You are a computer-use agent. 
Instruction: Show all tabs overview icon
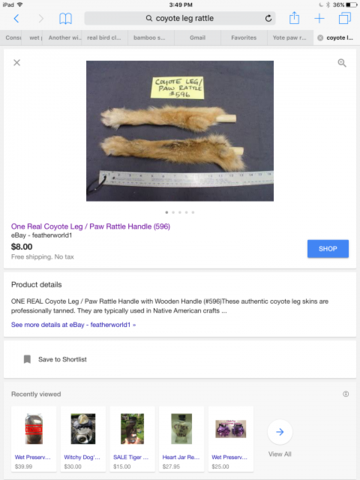pyautogui.click(x=345, y=18)
